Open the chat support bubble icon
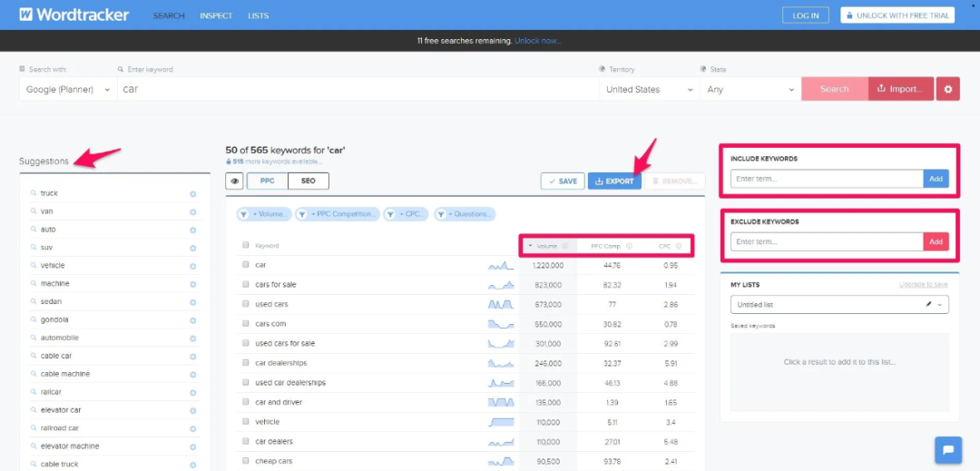This screenshot has height=471, width=980. (x=947, y=449)
